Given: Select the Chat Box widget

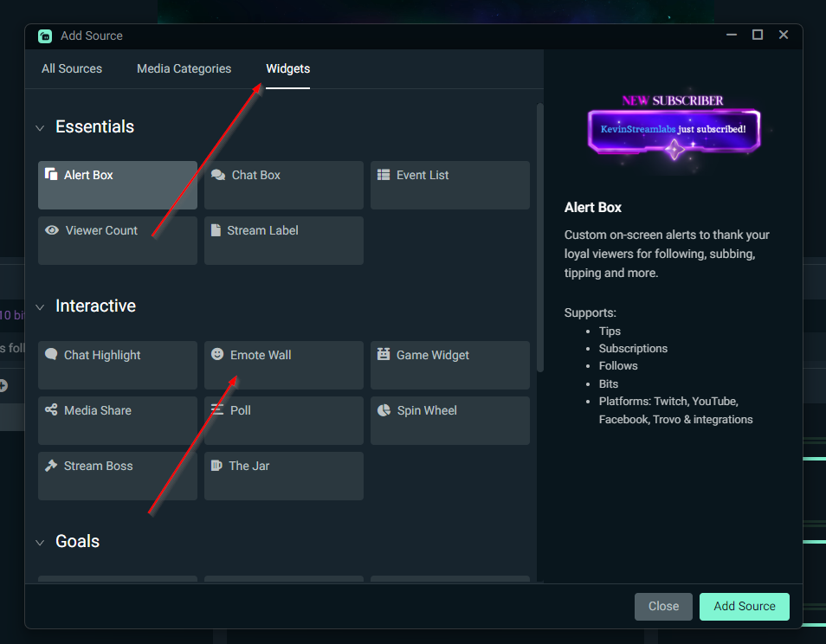Looking at the screenshot, I should coord(283,185).
